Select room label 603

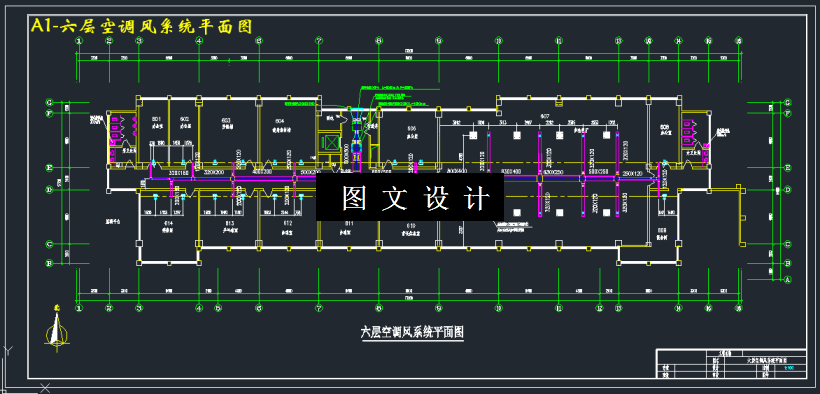[x=226, y=120]
